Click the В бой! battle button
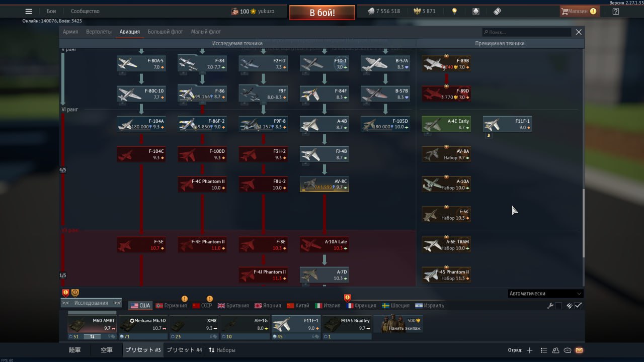 (x=322, y=13)
